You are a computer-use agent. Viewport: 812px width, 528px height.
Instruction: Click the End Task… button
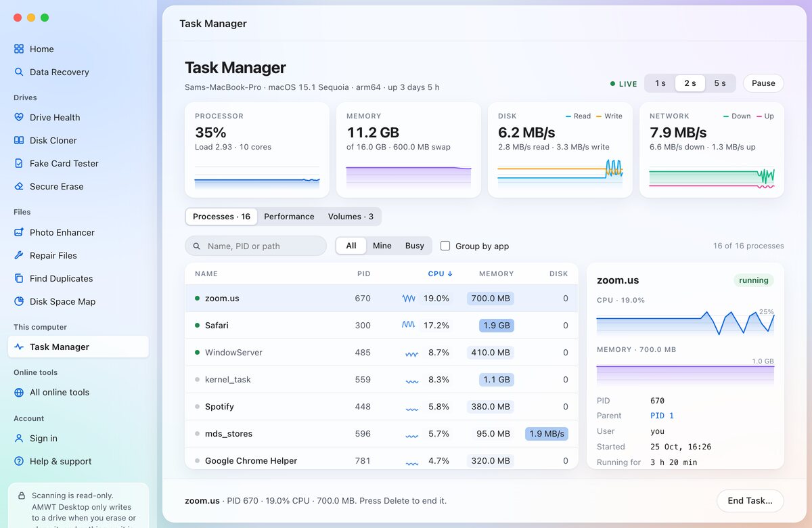[x=750, y=501]
